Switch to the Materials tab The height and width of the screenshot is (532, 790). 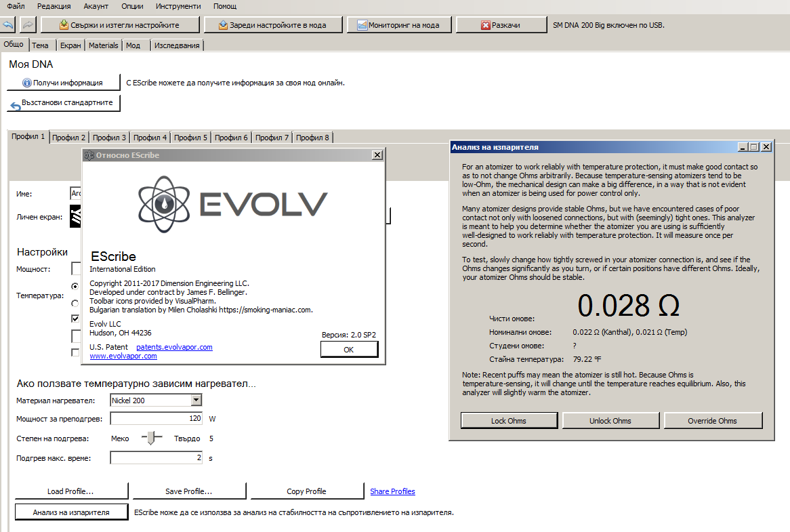(x=103, y=45)
